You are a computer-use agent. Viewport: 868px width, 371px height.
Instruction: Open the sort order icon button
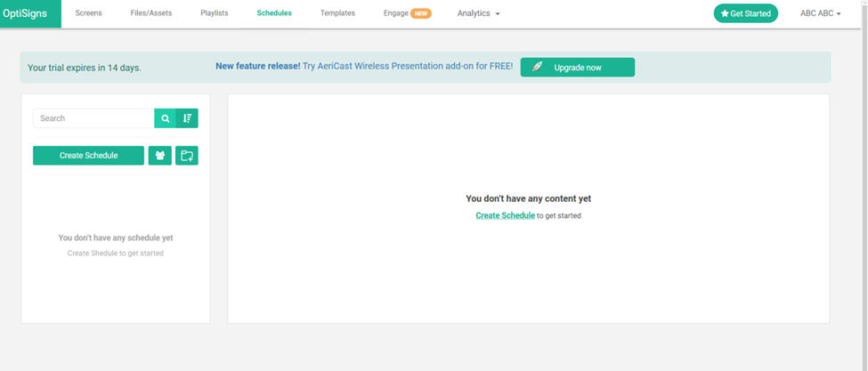click(x=187, y=118)
